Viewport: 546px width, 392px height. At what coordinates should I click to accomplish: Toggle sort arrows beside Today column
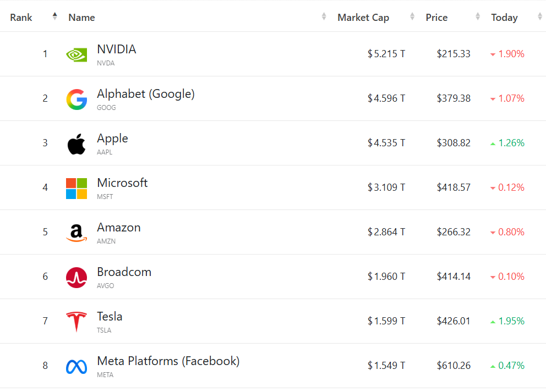(540, 16)
